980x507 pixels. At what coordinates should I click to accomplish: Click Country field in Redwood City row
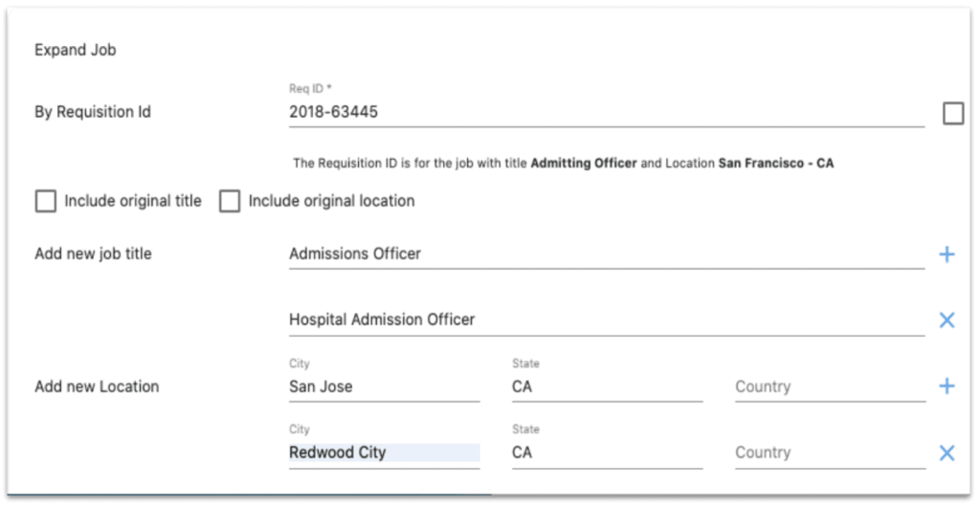pyautogui.click(x=830, y=452)
